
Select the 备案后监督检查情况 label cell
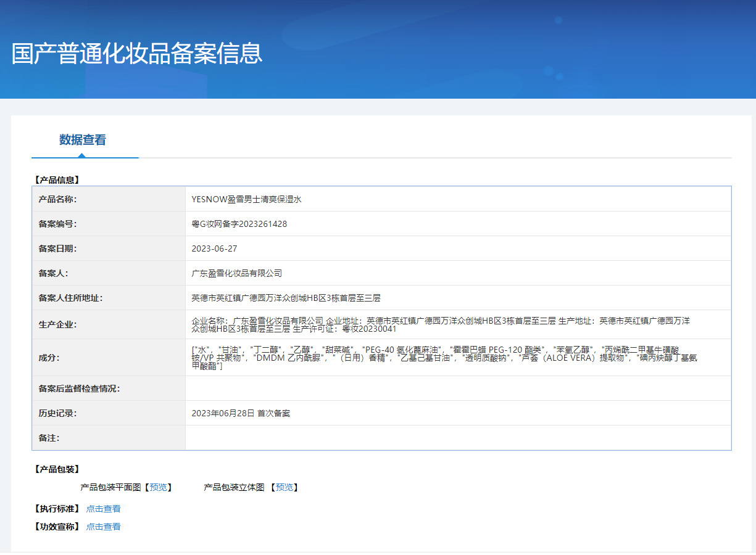click(109, 388)
